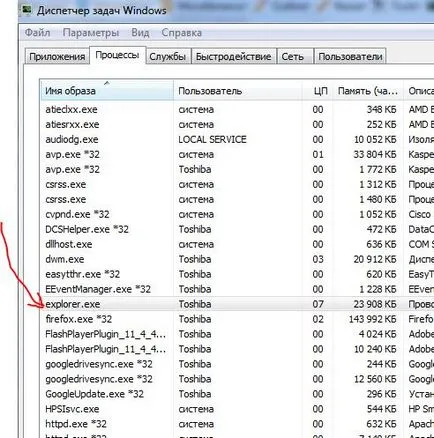Sort by the Описание column header

419,90
